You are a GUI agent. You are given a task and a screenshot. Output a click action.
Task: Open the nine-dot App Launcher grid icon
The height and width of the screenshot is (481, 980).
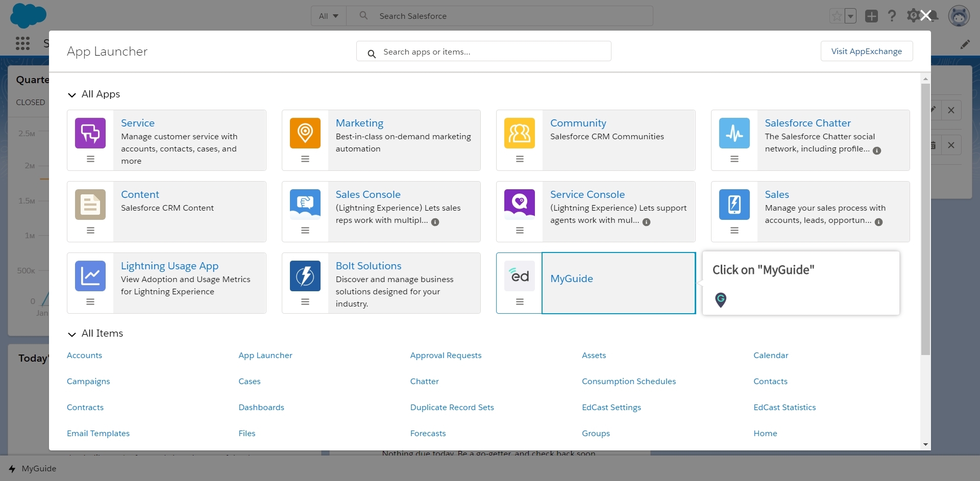coord(22,43)
